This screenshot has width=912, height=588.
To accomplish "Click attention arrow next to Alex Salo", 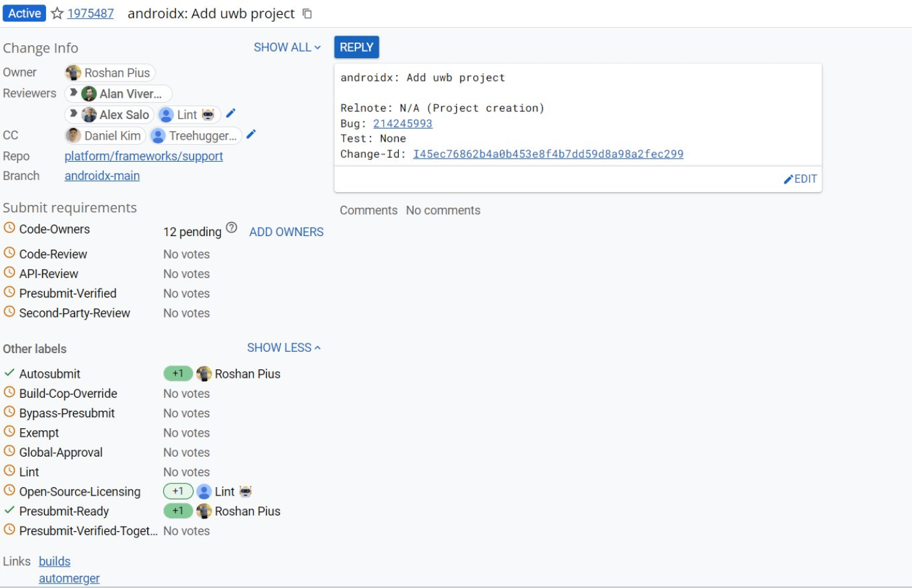I will (x=74, y=114).
